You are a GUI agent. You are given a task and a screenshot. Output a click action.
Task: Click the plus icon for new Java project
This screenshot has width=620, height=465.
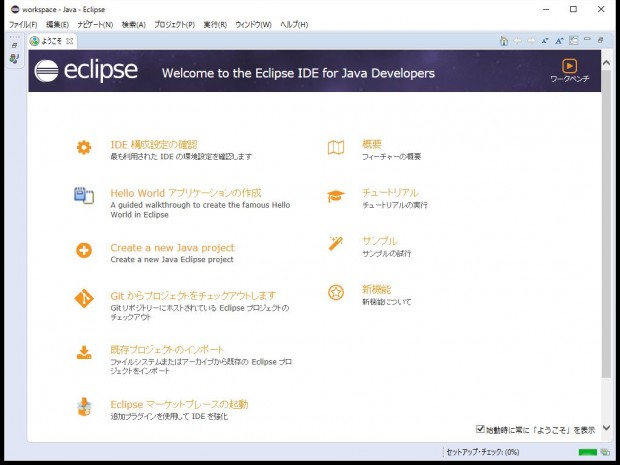coord(84,250)
